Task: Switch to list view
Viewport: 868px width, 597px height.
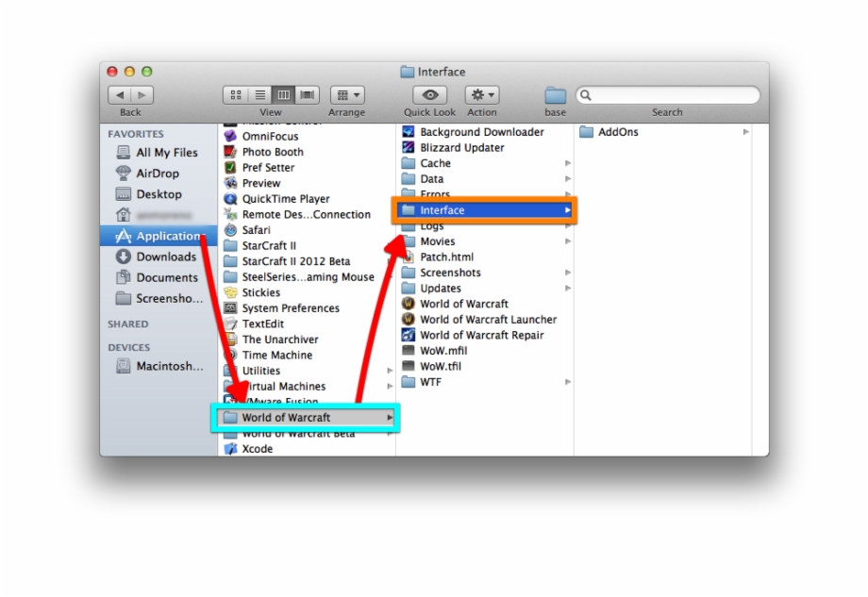Action: 259,95
